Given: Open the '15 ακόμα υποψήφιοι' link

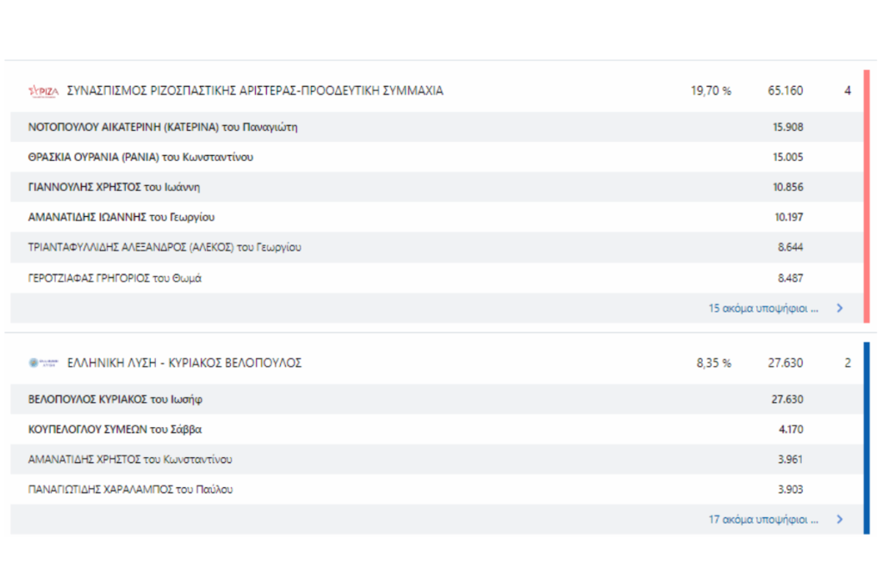Looking at the screenshot, I should coord(763,308).
